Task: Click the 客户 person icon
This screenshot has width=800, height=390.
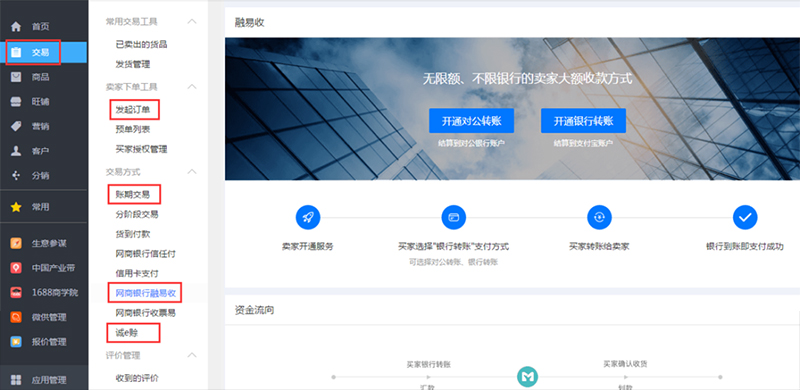Action: point(16,151)
